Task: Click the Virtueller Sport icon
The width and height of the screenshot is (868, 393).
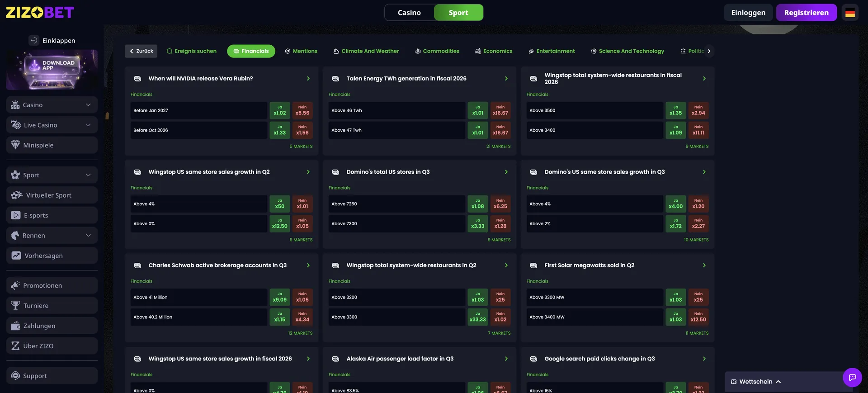Action: pos(17,195)
